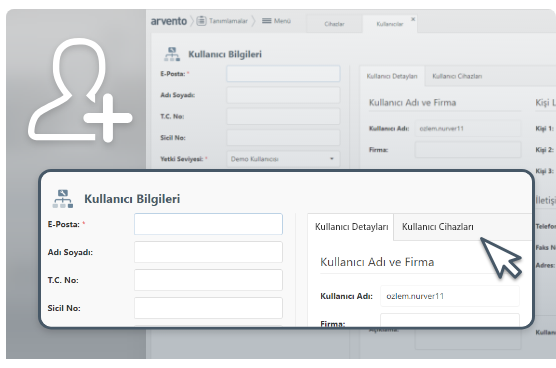
Task: Expand the Yetki Seviyesi dropdown arrow
Action: pyautogui.click(x=332, y=159)
